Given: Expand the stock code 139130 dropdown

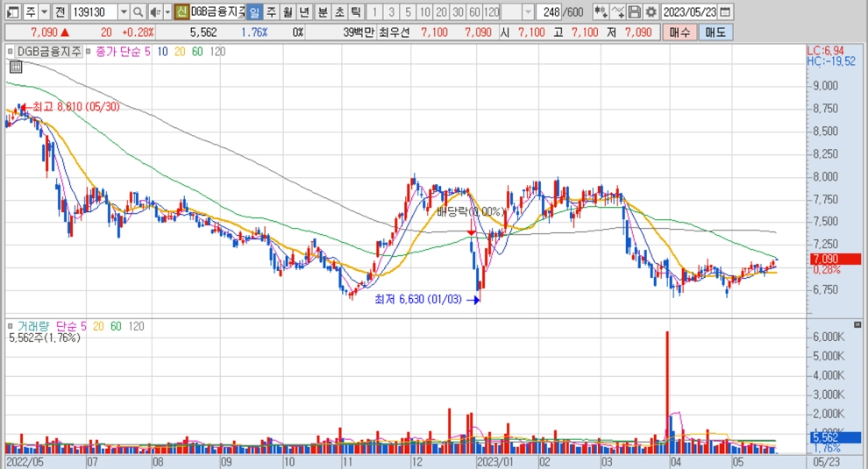Looking at the screenshot, I should tap(123, 12).
